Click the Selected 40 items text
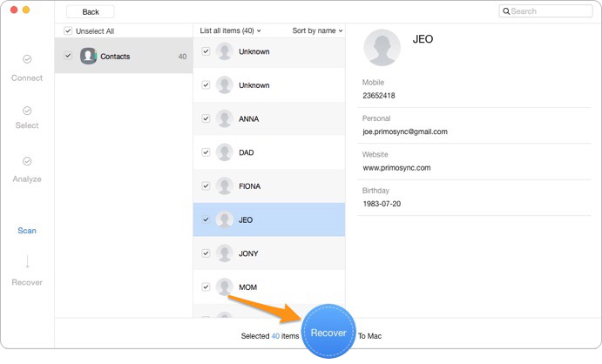602x364 pixels. tap(270, 336)
